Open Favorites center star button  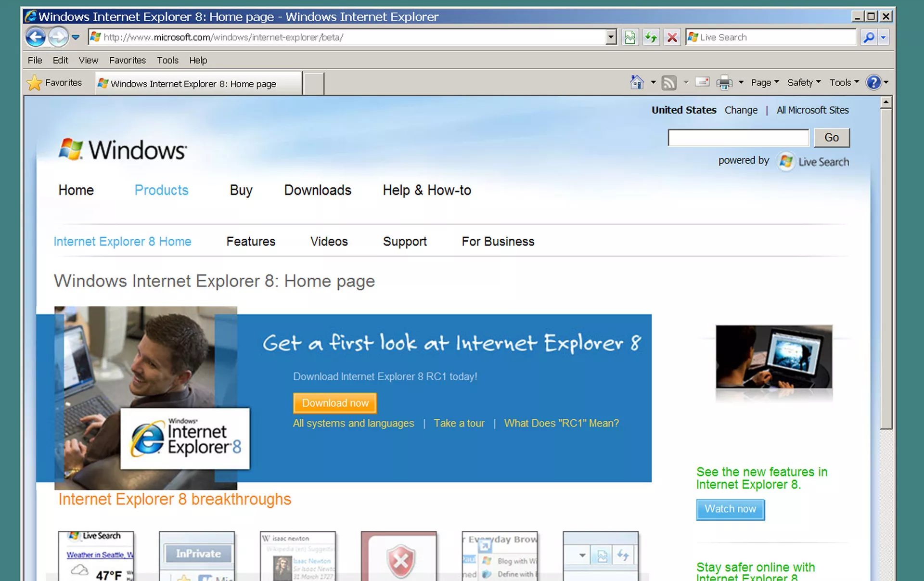click(x=54, y=83)
